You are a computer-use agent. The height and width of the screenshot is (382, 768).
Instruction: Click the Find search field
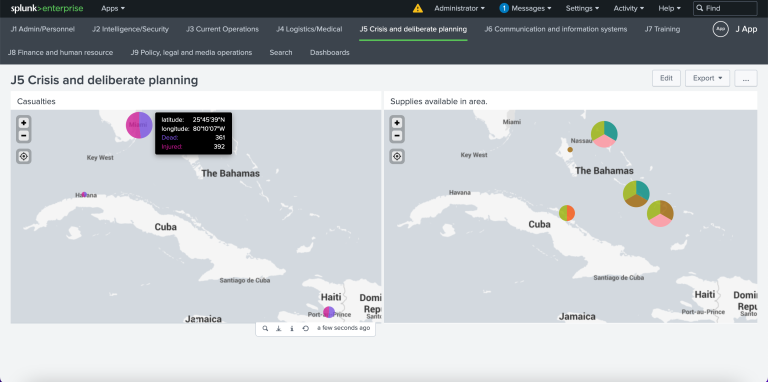click(725, 8)
